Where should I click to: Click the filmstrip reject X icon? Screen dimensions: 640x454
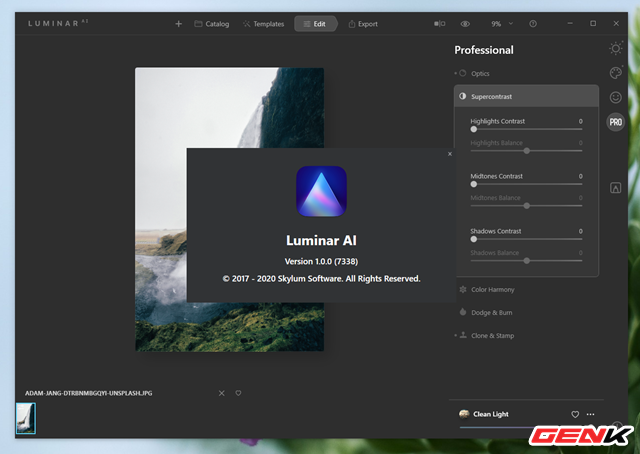click(x=222, y=393)
